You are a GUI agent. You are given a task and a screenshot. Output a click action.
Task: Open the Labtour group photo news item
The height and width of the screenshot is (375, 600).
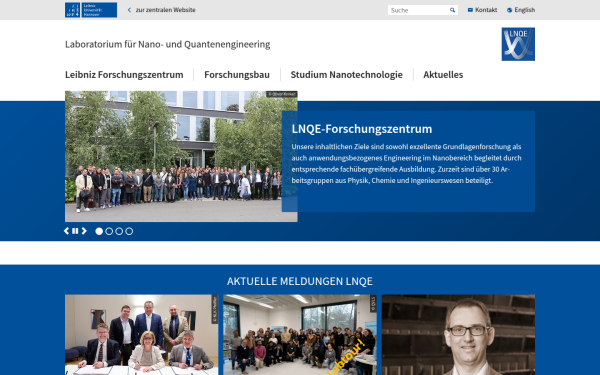click(300, 335)
